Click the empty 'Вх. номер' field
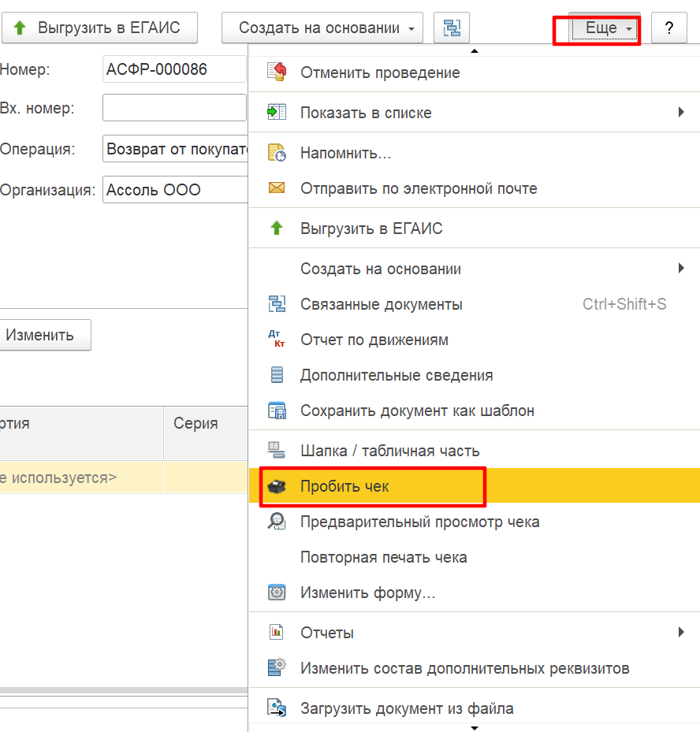The image size is (700, 732). (x=174, y=107)
